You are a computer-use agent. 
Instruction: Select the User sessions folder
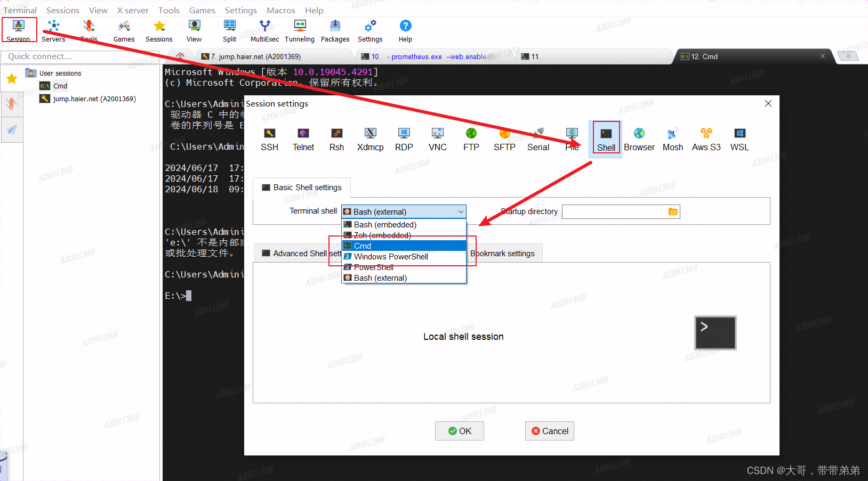pyautogui.click(x=54, y=73)
